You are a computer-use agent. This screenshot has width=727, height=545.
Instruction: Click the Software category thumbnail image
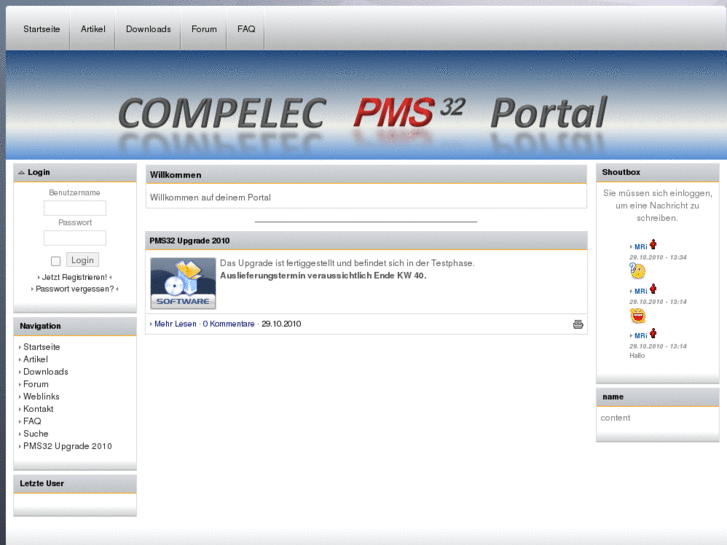[x=183, y=283]
